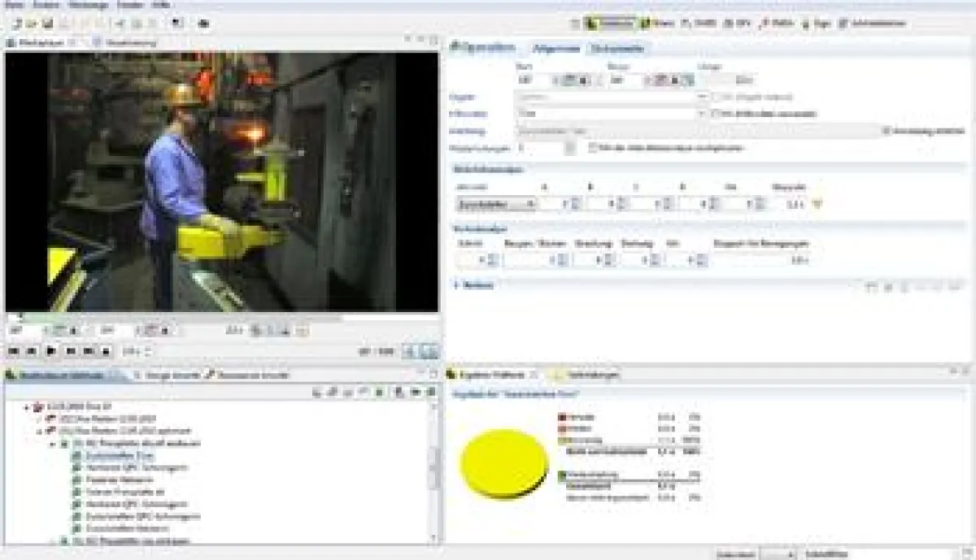The image size is (976, 560).
Task: Open the second dropdown in the Operation form
Action: tap(702, 114)
